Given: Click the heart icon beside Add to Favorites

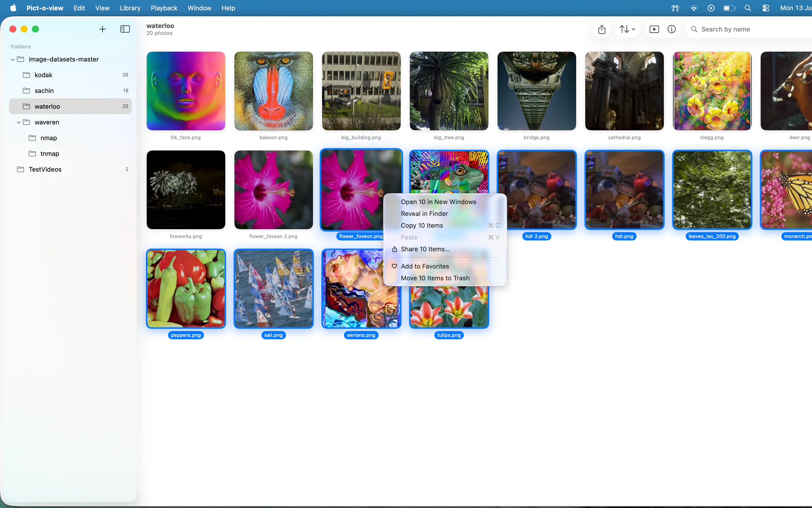Looking at the screenshot, I should point(394,266).
